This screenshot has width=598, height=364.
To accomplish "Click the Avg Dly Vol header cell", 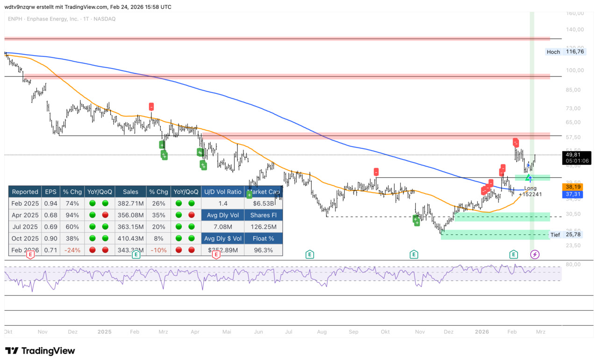I will [222, 215].
